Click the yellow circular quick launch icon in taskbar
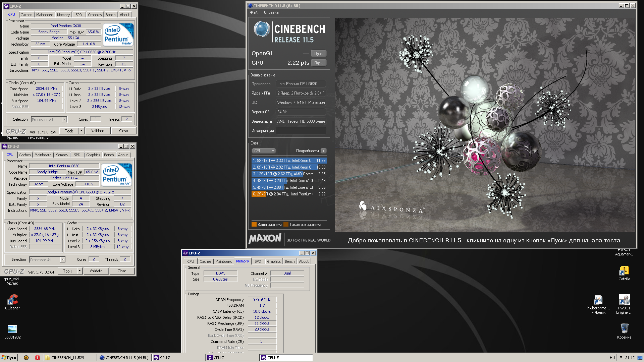Screen dimensions: 644x362 click(26, 358)
